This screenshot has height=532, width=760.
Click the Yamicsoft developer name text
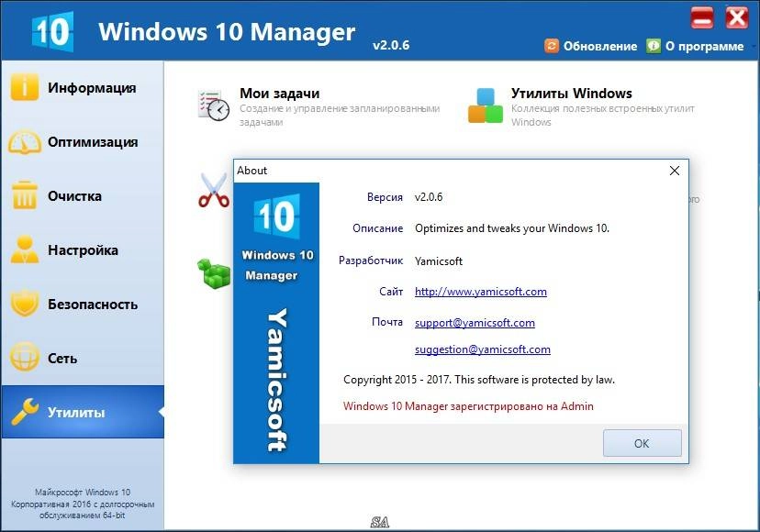[x=439, y=261]
